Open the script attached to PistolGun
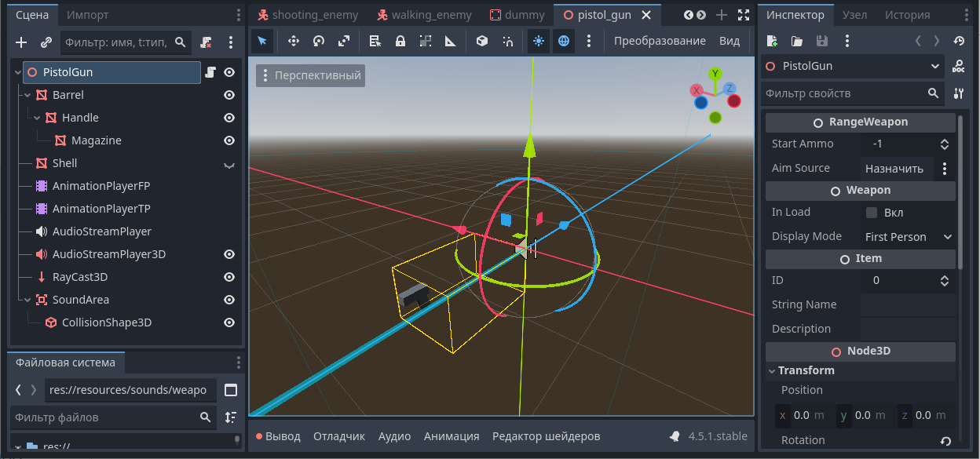The width and height of the screenshot is (980, 459). point(210,72)
